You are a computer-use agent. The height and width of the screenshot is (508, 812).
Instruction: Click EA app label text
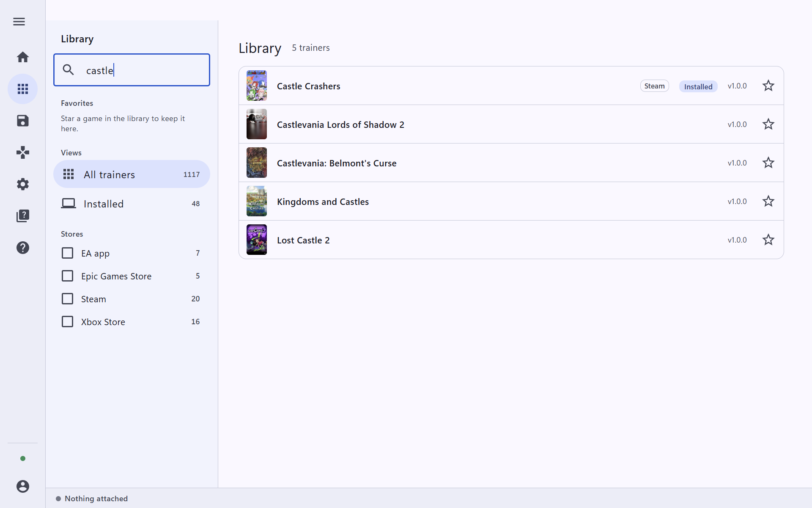pos(95,254)
